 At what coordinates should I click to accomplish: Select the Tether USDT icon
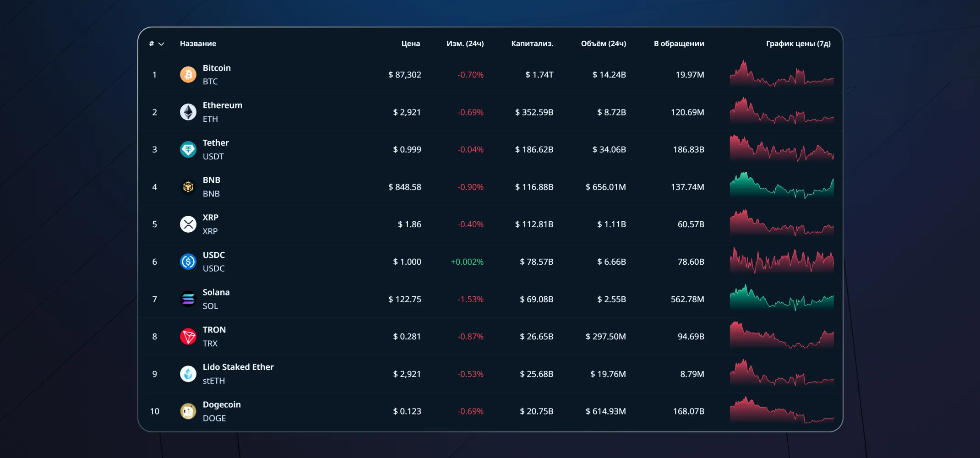click(x=188, y=149)
